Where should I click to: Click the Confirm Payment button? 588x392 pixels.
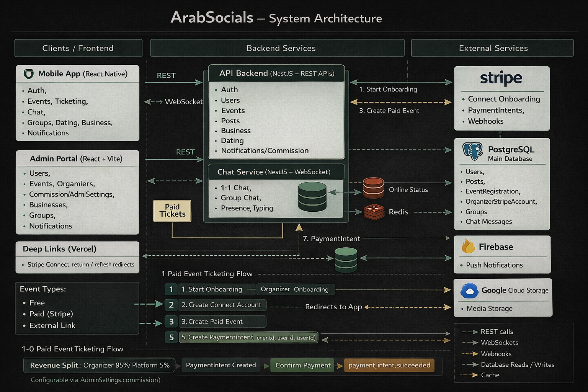click(x=302, y=365)
